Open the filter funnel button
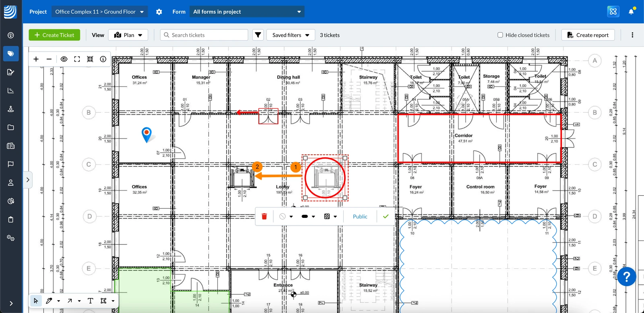The width and height of the screenshot is (644, 313). [258, 35]
